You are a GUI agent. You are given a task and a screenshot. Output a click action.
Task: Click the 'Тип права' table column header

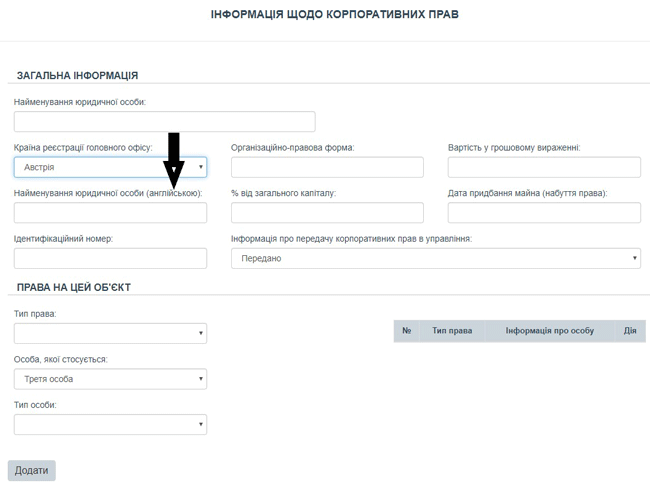452,331
